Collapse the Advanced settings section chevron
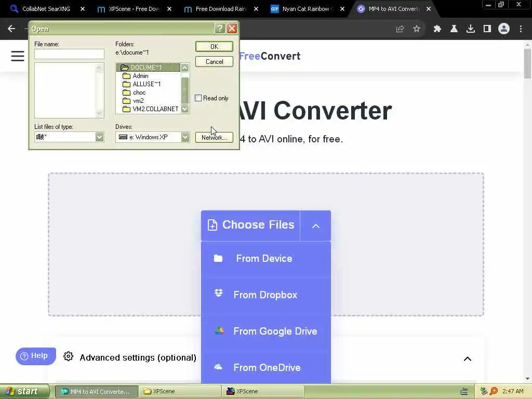 coord(468,358)
